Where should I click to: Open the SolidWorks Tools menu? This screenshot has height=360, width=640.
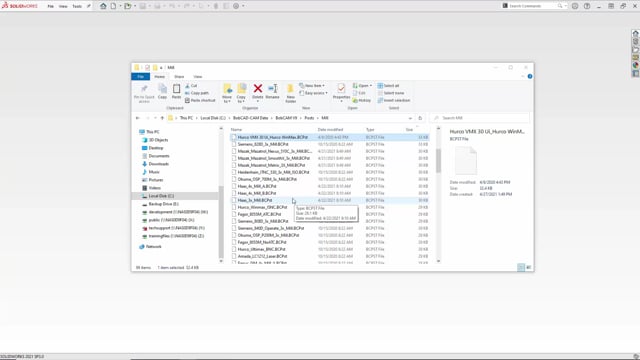tap(77, 6)
